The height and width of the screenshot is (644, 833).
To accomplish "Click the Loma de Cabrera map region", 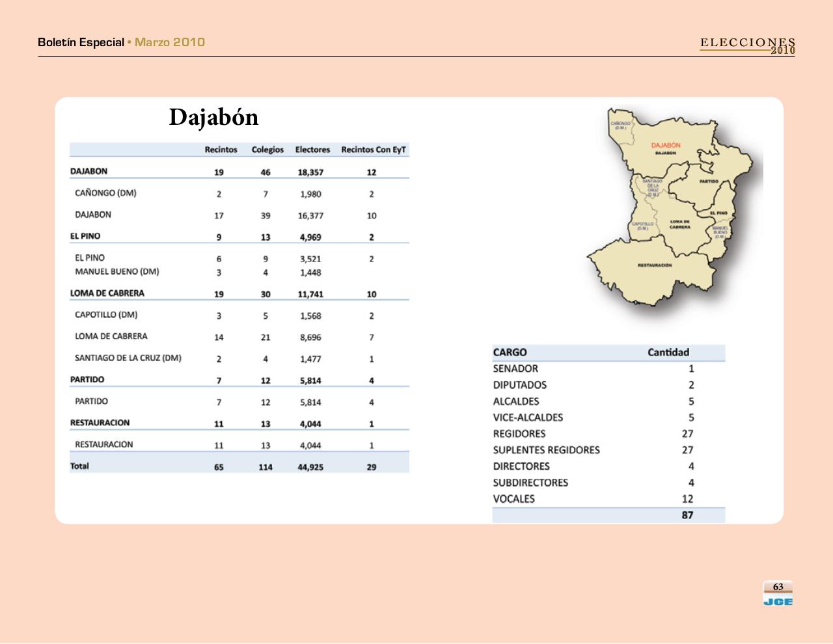I will click(x=679, y=224).
